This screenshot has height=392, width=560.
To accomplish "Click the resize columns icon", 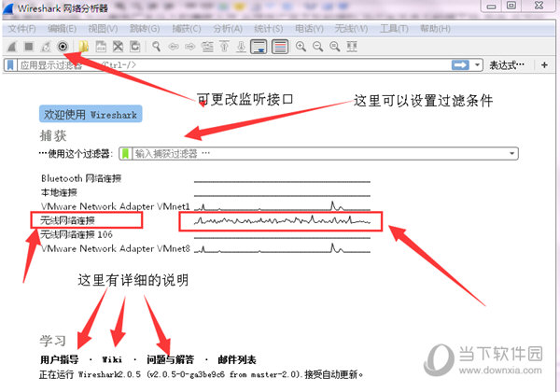I will point(352,47).
